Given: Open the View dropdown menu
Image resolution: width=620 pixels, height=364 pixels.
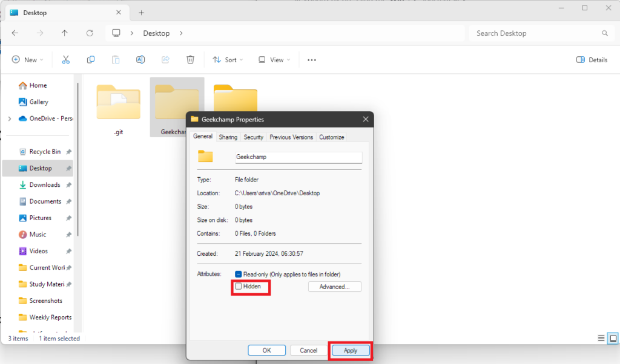Looking at the screenshot, I should pyautogui.click(x=274, y=60).
